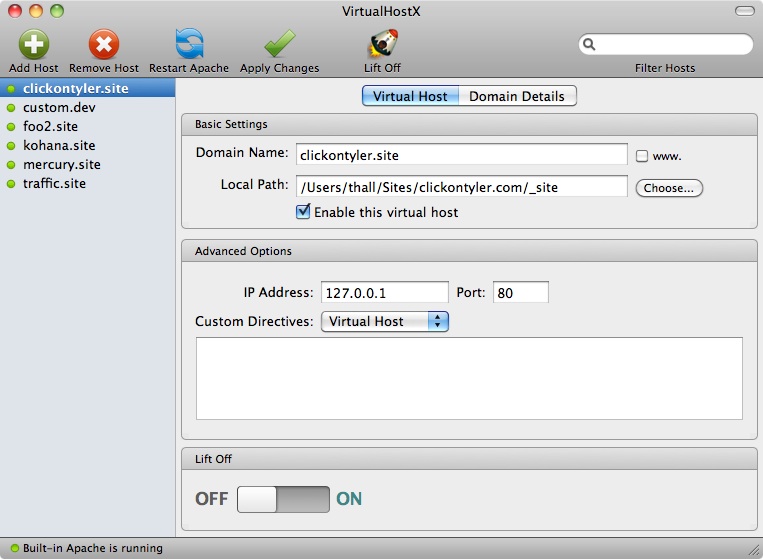
Task: Click the Apply Changes checkmark icon
Action: pos(279,45)
